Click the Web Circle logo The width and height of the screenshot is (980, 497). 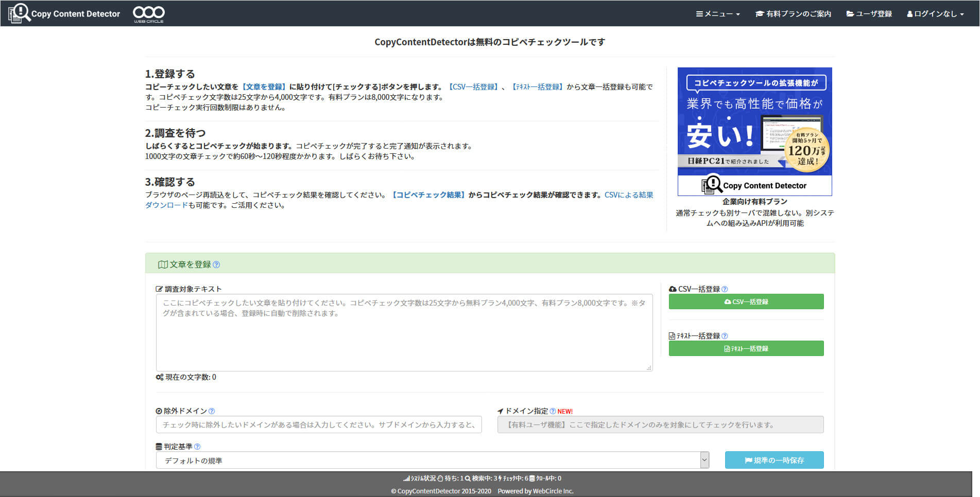click(149, 13)
